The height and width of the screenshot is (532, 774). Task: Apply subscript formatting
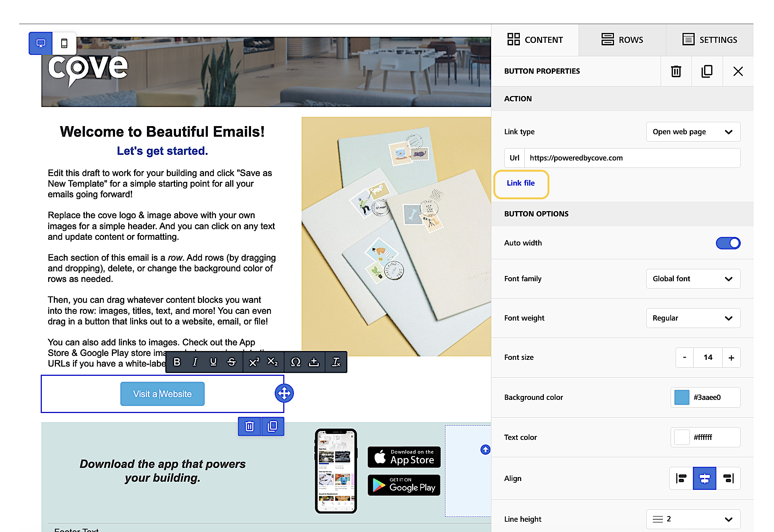272,362
